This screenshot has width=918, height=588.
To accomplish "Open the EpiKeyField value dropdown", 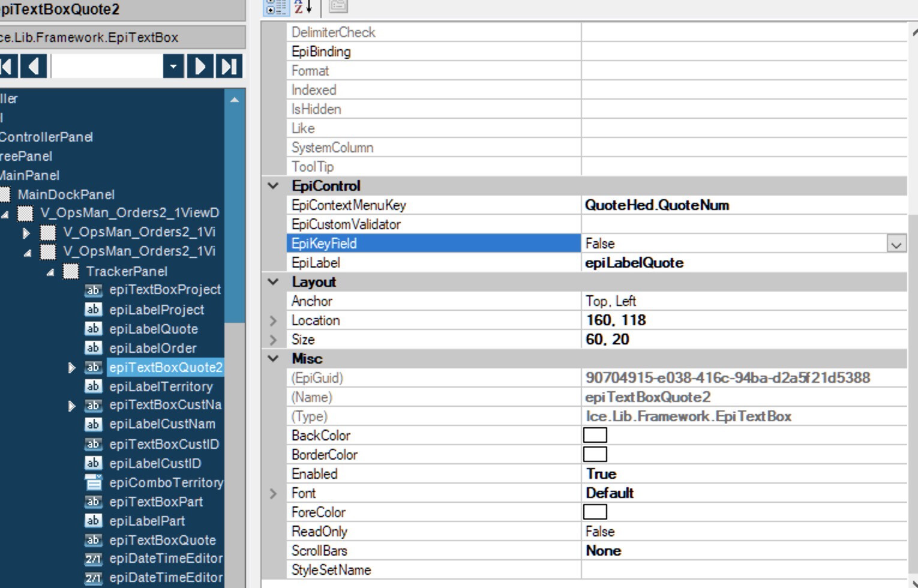I will (x=896, y=244).
